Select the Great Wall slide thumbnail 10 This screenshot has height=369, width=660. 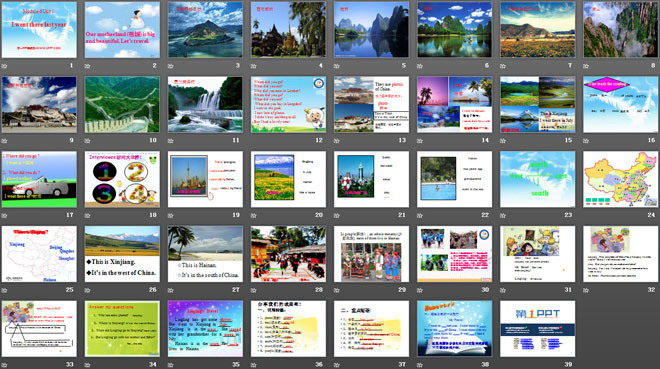point(122,104)
